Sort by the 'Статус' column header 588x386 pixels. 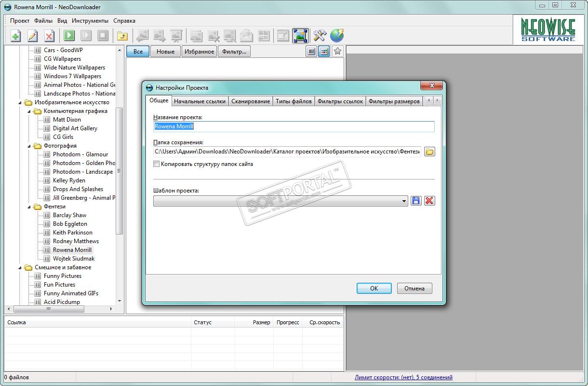213,322
